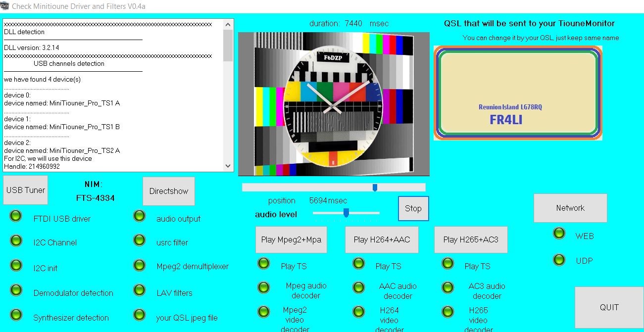Click the Mpeg audio decoder status LED
This screenshot has height=332, width=644.
point(263,287)
